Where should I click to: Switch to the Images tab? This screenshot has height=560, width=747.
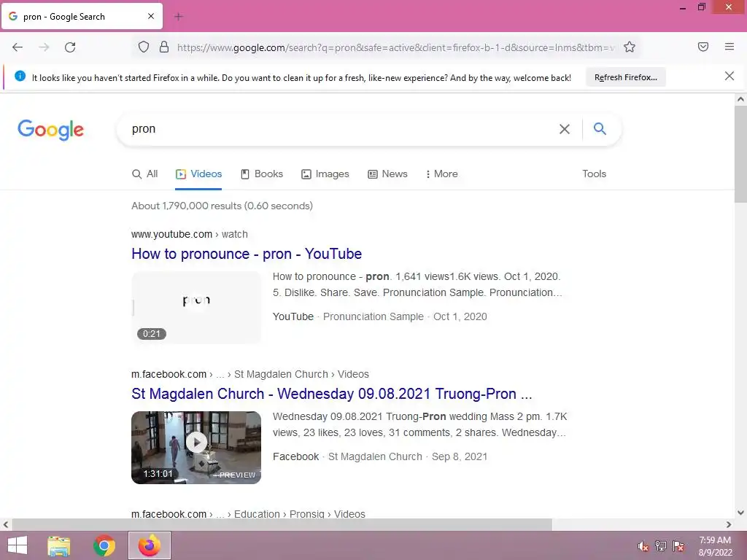click(325, 174)
